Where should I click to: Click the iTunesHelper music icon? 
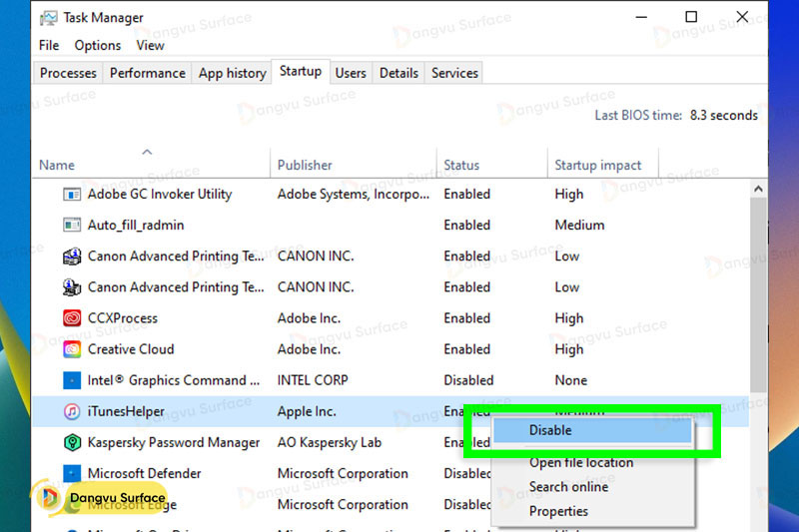click(72, 411)
